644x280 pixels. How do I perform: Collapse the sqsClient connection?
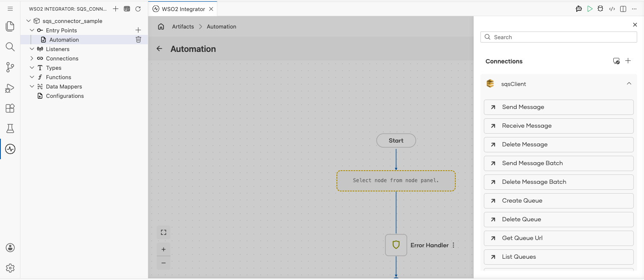coord(629,84)
